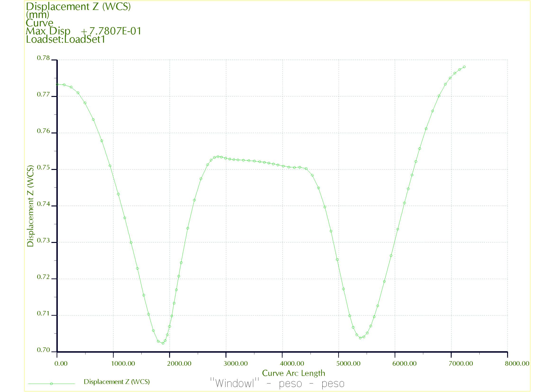Click the lowest data point near 2000 arc length
The height and width of the screenshot is (392, 554).
pyautogui.click(x=163, y=343)
